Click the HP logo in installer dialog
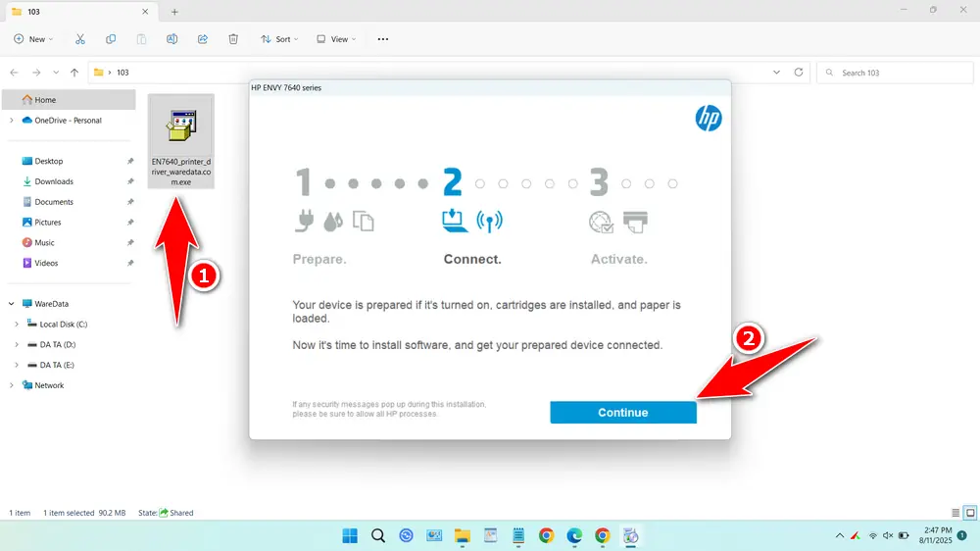This screenshot has height=551, width=980. click(709, 119)
